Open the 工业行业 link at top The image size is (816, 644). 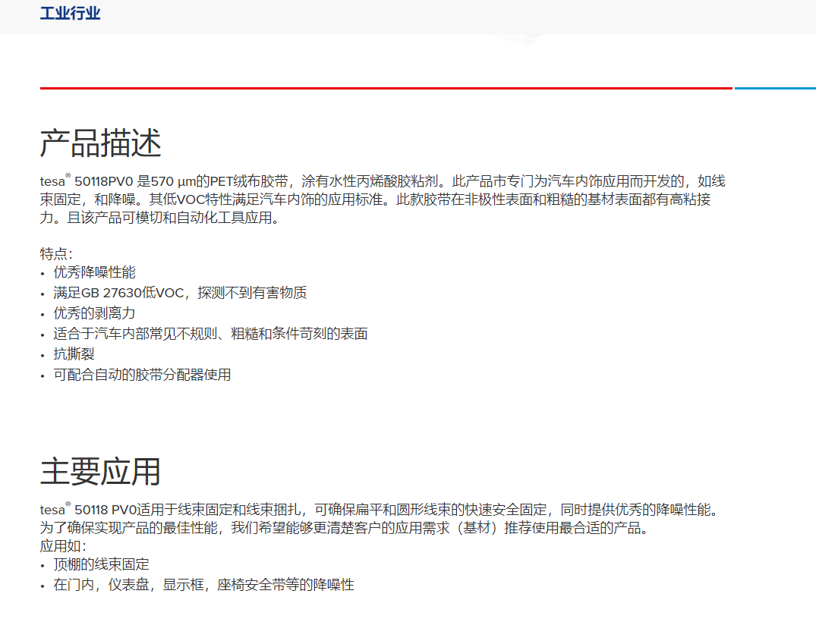(x=71, y=13)
